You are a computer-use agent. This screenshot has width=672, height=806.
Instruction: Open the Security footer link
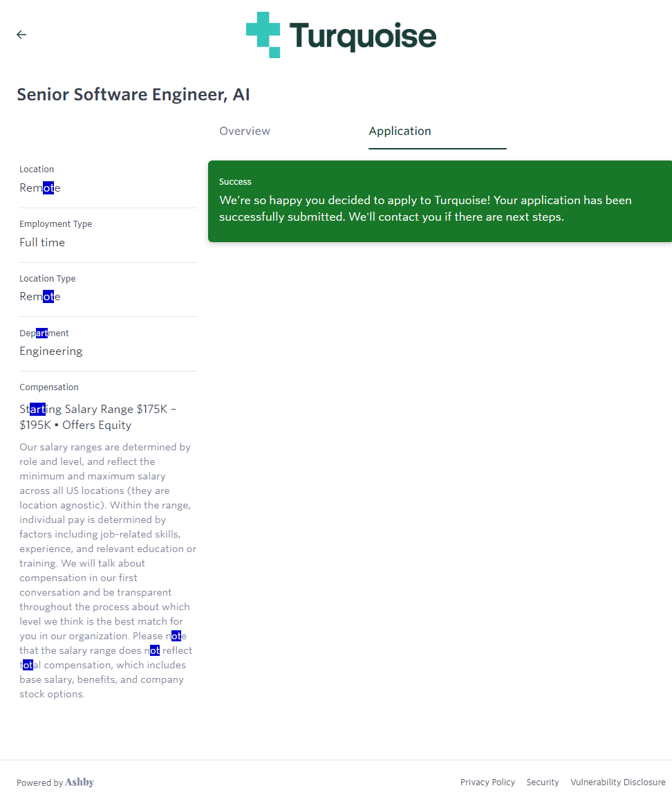(542, 782)
